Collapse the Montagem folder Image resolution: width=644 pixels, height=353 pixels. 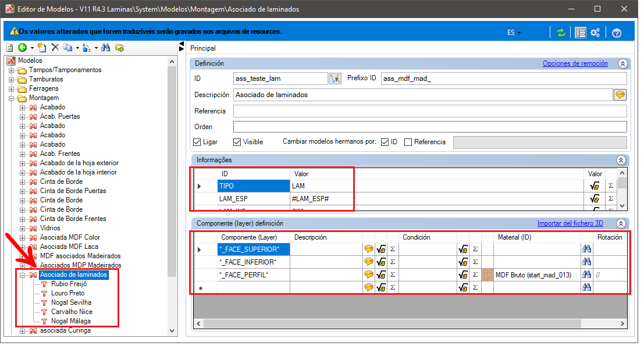click(x=12, y=98)
